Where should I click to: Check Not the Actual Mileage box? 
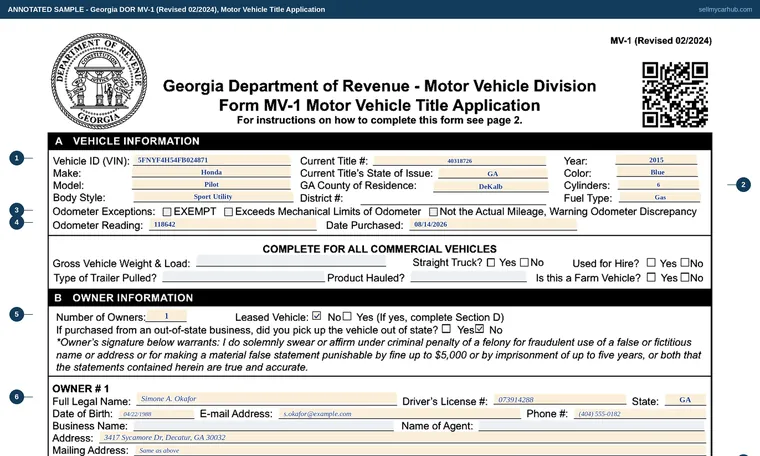click(433, 212)
